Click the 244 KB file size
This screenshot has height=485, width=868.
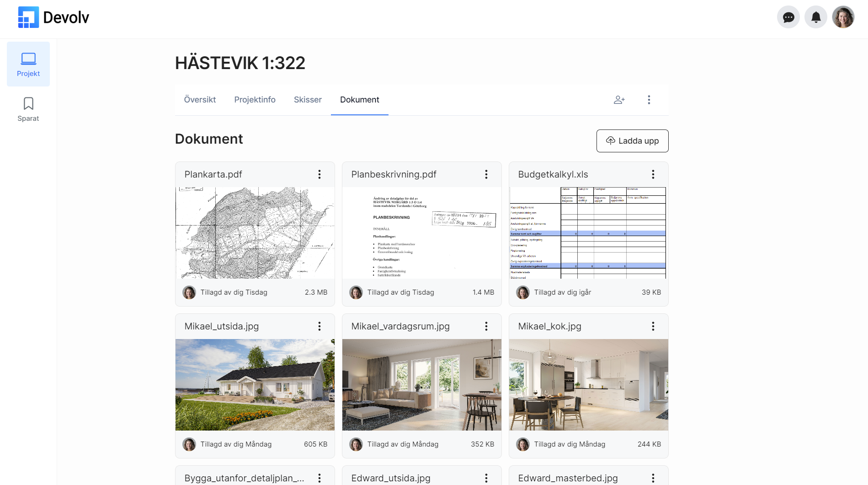pos(650,444)
